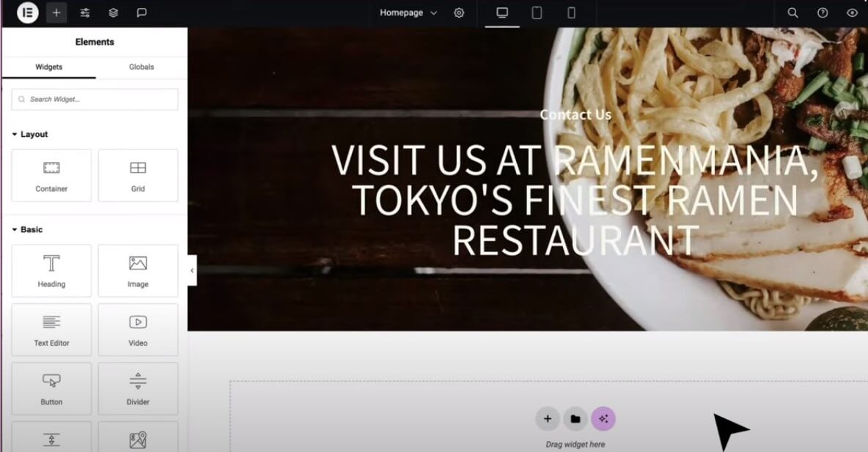Click the Contact Us heading text
The width and height of the screenshot is (868, 452).
point(575,114)
